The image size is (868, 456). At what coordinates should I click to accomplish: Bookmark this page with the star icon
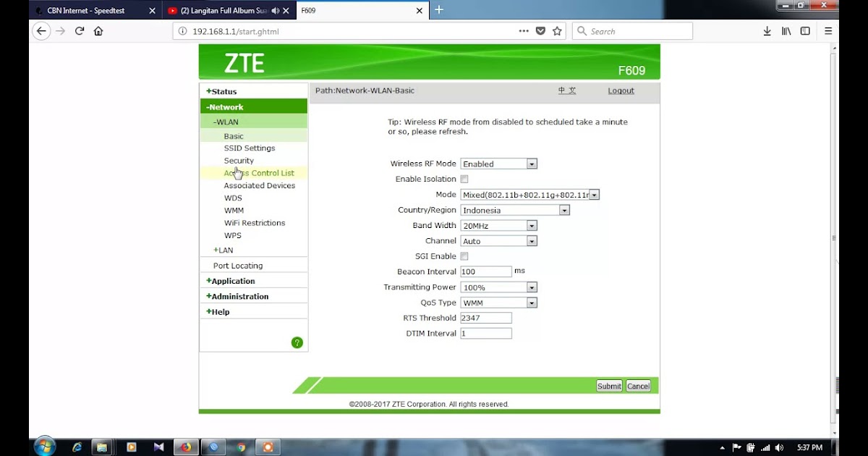(557, 31)
